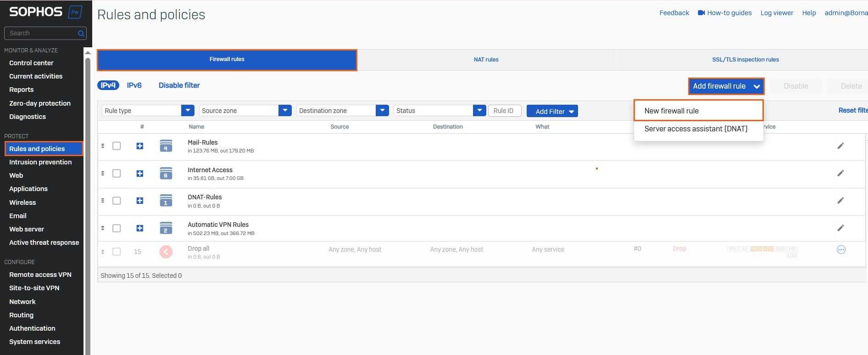
Task: Choose Server access assistant (DNAT) entry
Action: [x=696, y=129]
